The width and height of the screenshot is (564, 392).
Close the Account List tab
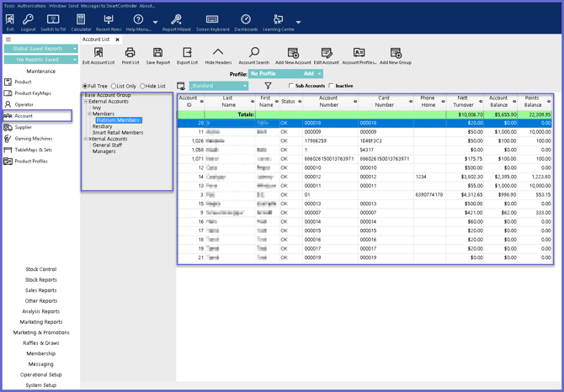117,40
